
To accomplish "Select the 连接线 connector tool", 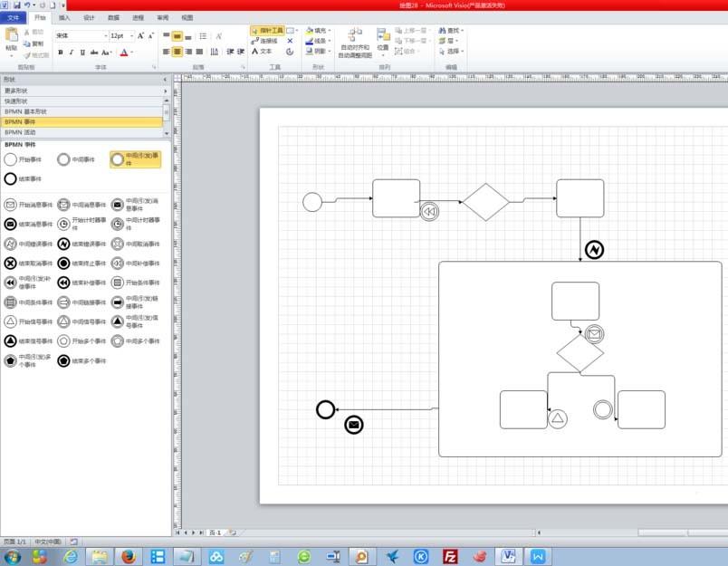I will (x=264, y=41).
